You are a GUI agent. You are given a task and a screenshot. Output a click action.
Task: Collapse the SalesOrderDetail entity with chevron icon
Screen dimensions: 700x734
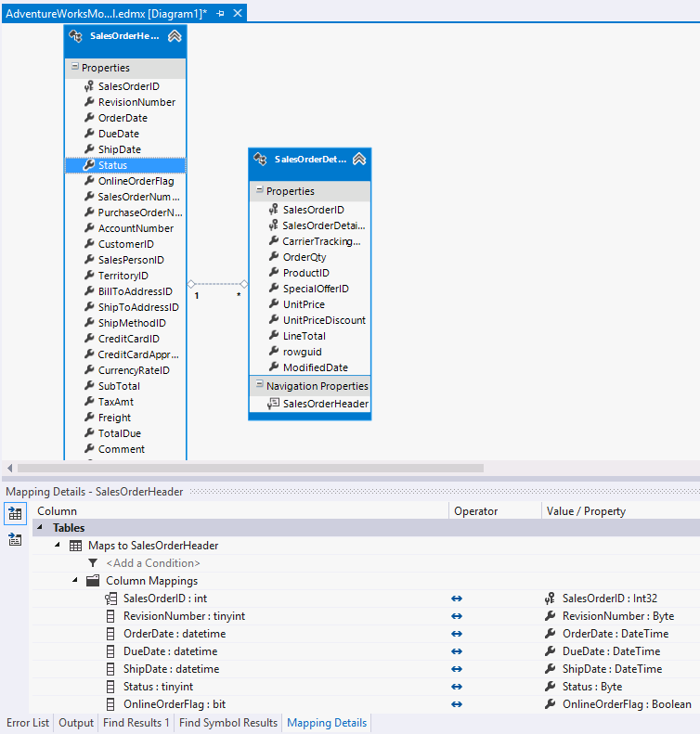pyautogui.click(x=359, y=160)
